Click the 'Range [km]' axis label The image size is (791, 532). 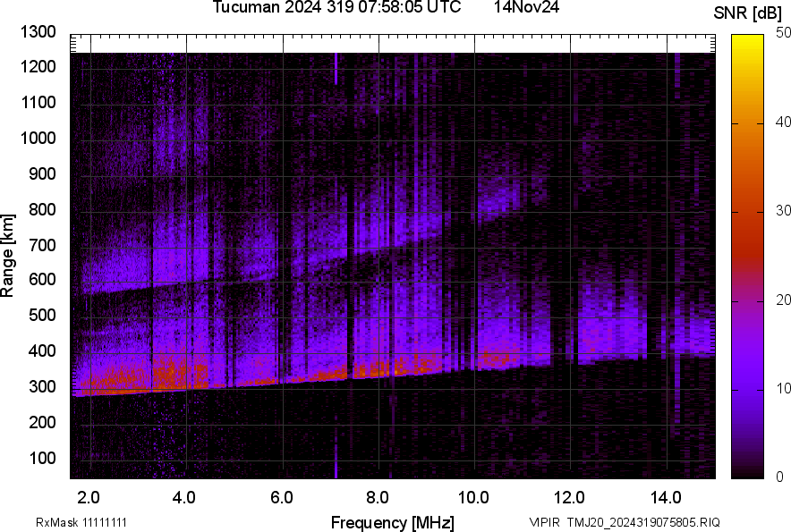pos(7,256)
